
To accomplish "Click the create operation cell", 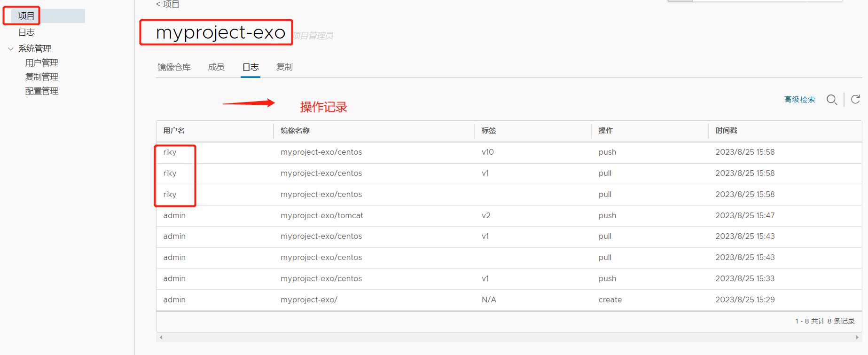I will [610, 300].
